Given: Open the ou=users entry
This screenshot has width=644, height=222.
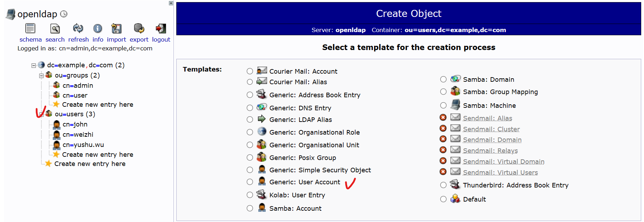Looking at the screenshot, I should tap(75, 114).
